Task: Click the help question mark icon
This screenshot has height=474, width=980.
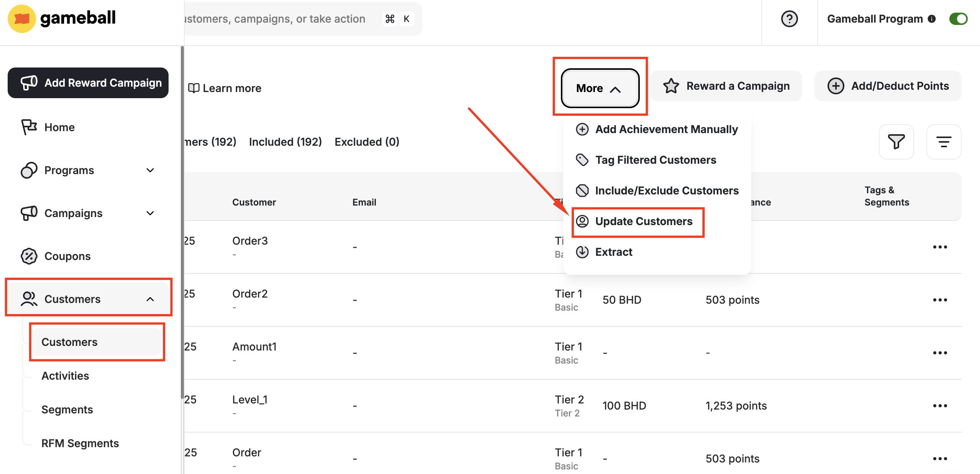Action: [789, 19]
